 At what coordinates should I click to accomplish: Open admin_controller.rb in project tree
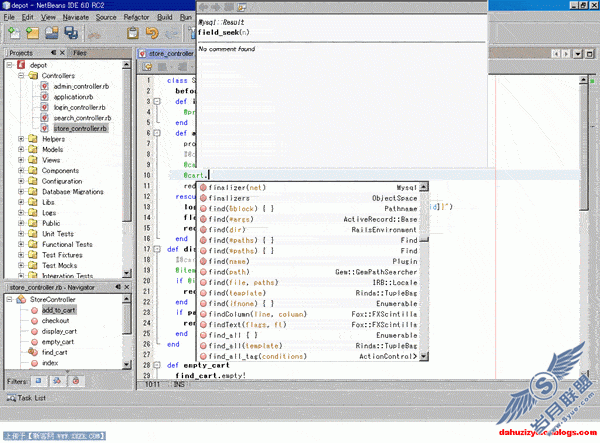tap(81, 86)
